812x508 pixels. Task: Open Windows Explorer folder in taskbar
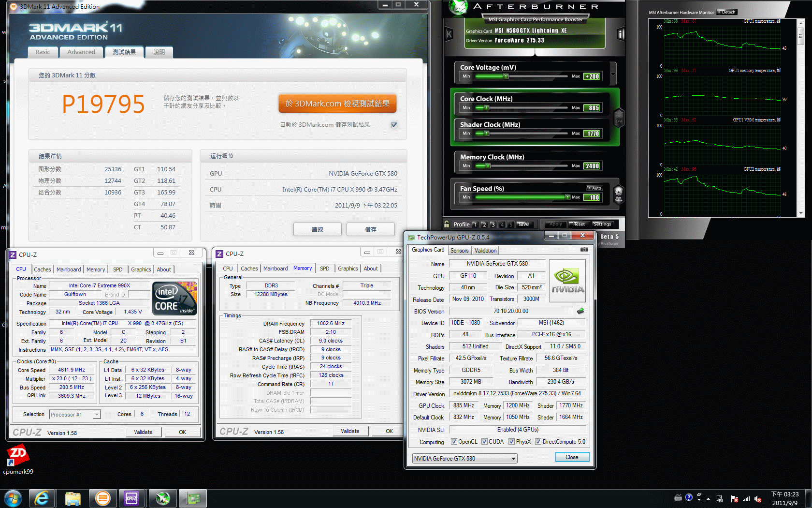[72, 498]
